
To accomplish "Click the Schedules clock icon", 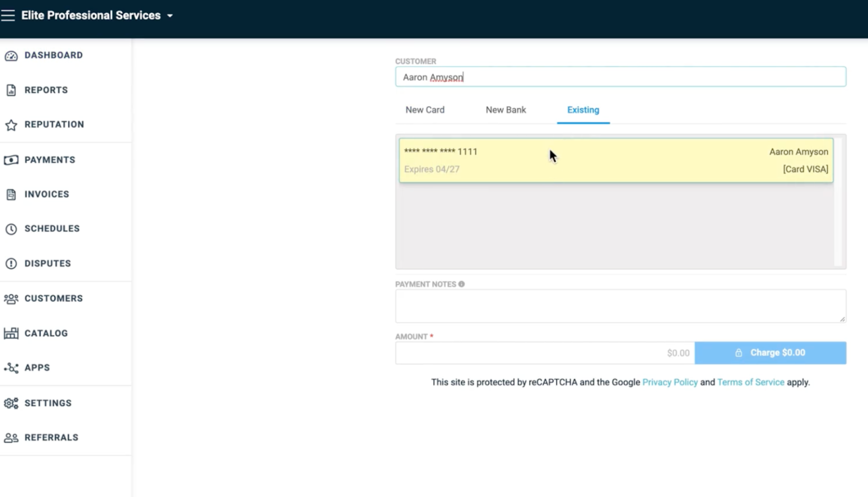I will tap(11, 229).
